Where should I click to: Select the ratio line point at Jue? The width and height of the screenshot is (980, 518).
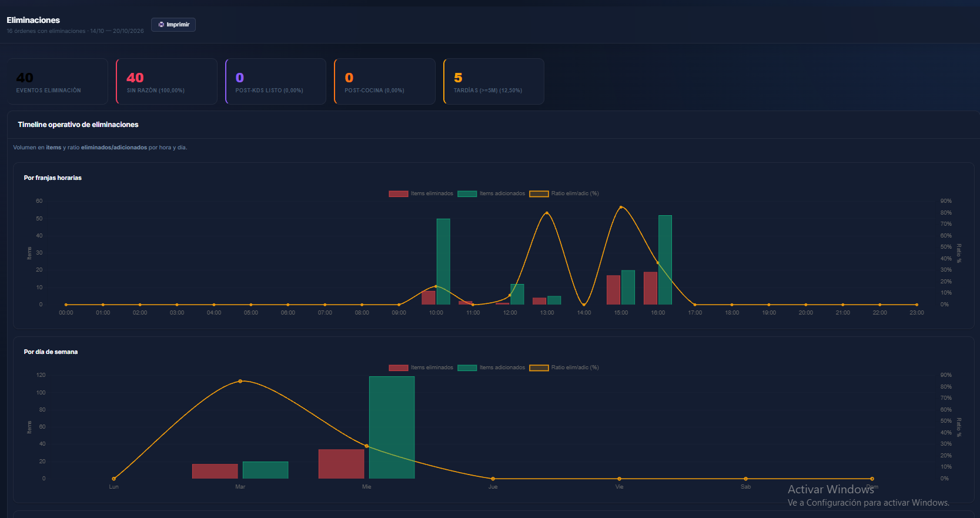pyautogui.click(x=493, y=479)
